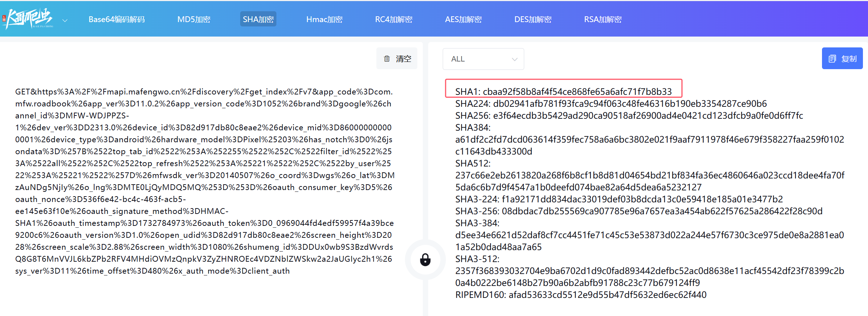Open the RC4加解密 tab
Image resolution: width=868 pixels, height=316 pixels.
pyautogui.click(x=394, y=20)
